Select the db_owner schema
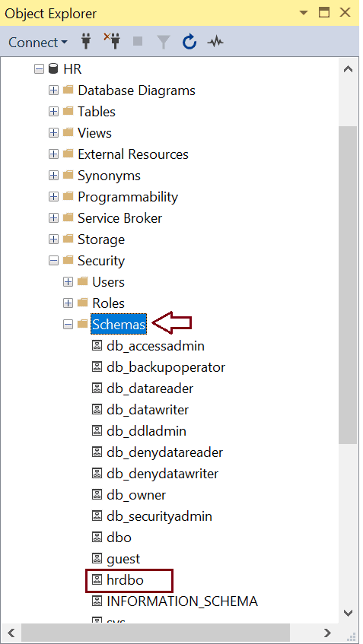 (136, 495)
